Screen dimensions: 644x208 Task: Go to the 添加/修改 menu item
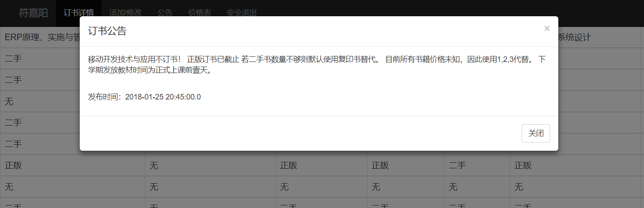(125, 13)
